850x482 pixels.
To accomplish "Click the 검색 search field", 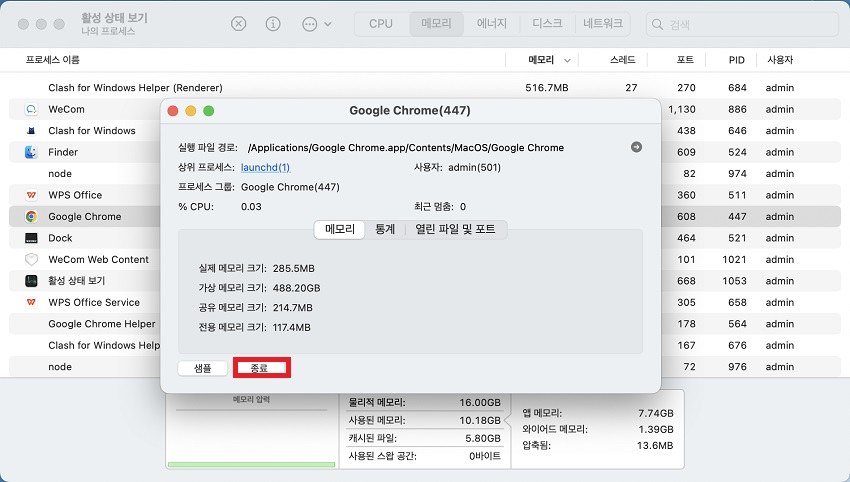I will (x=742, y=24).
